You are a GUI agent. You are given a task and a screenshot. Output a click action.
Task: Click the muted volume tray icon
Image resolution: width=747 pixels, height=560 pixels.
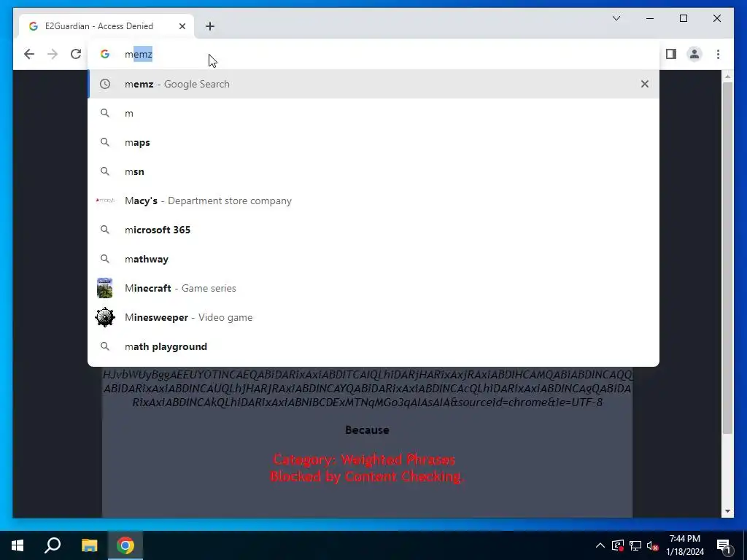click(653, 545)
